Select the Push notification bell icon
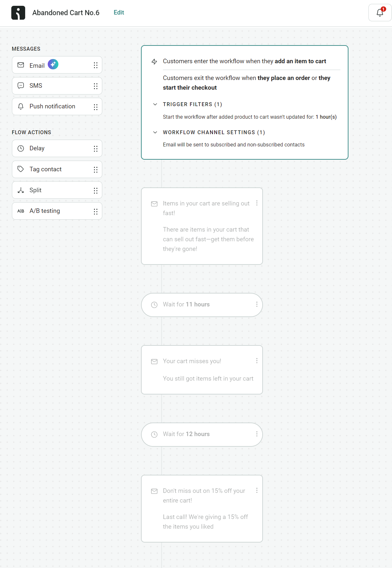Viewport: 392px width, 568px height. coord(21,106)
